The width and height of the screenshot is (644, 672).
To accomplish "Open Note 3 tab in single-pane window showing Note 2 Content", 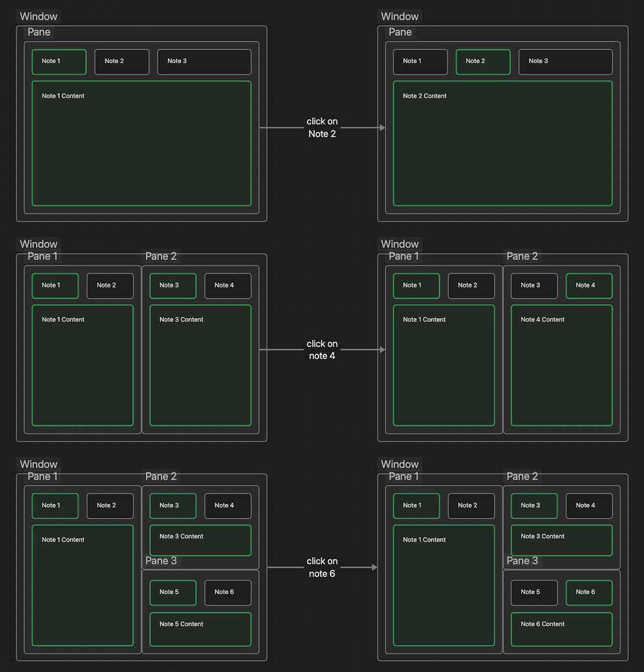I will (566, 62).
